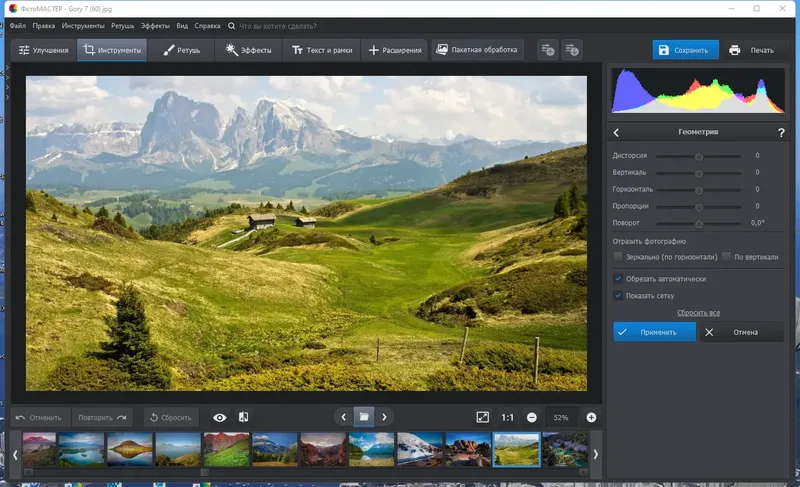This screenshot has width=800, height=487.
Task: Click the preset history icon in toolbar
Action: click(571, 50)
